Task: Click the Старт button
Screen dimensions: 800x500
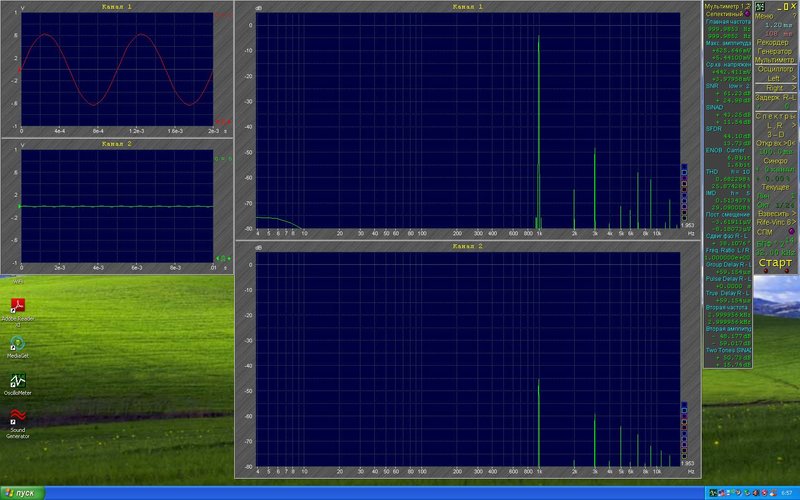Action: (x=775, y=263)
